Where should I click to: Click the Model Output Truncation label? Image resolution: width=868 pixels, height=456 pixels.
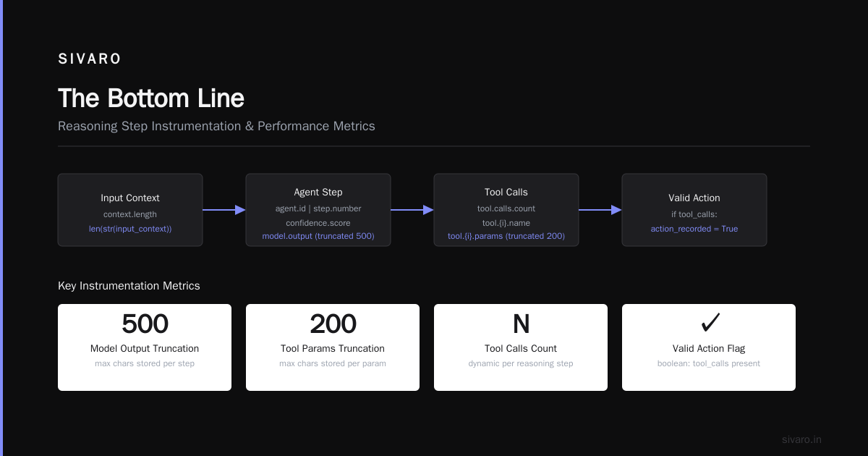click(x=145, y=348)
